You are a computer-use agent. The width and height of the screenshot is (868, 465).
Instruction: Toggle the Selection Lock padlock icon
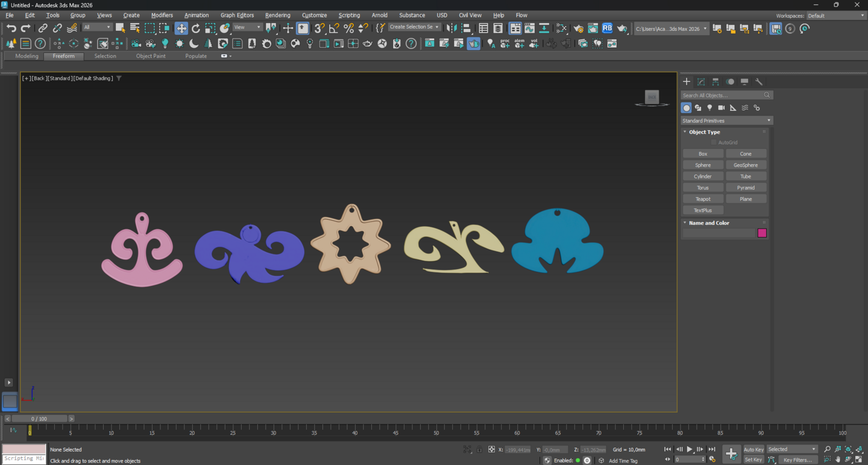pos(479,449)
